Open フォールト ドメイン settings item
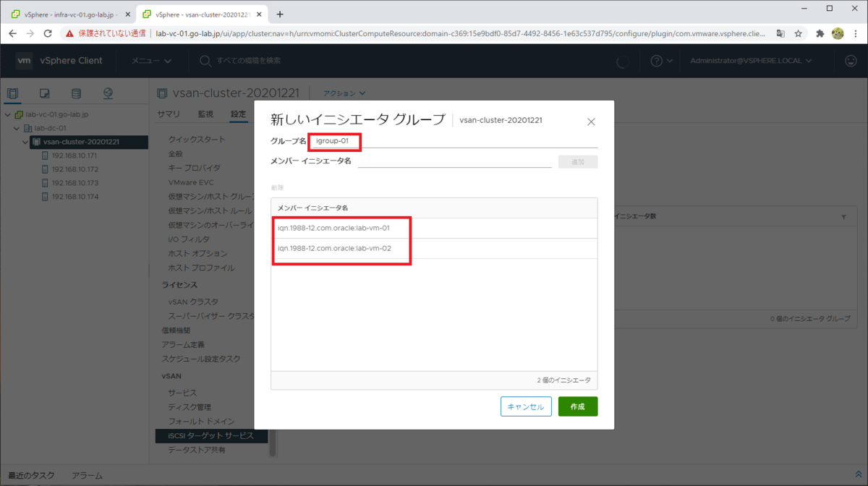This screenshot has height=486, width=868. point(201,422)
